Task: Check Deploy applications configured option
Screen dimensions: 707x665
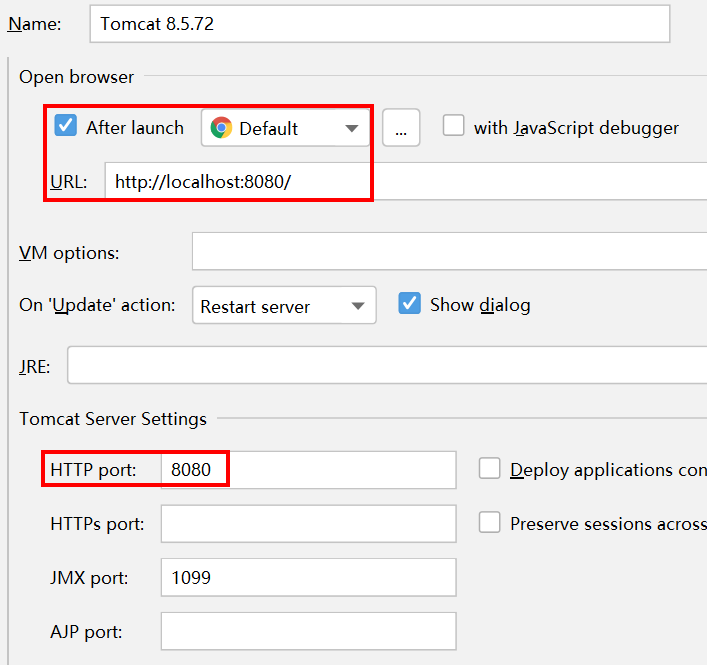Action: [x=489, y=468]
